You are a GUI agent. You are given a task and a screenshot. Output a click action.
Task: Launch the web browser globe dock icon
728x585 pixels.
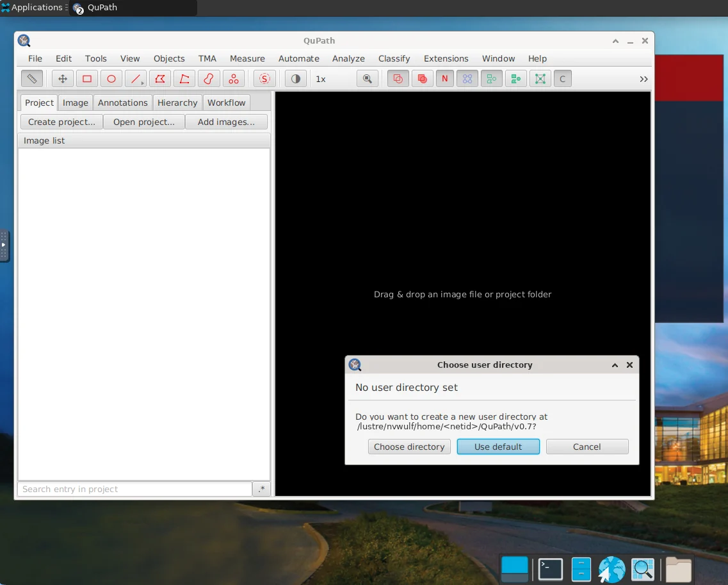point(611,569)
